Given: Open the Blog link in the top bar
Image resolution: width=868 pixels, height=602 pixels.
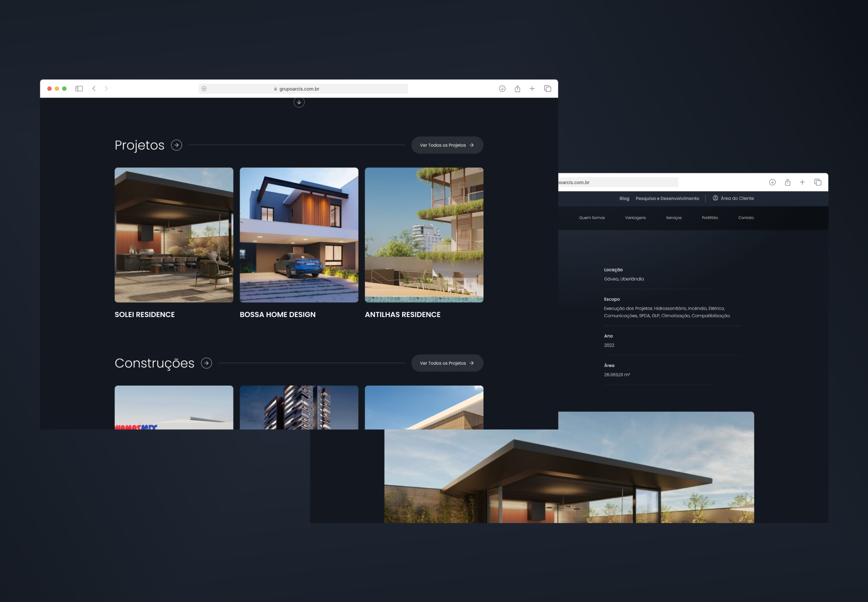Looking at the screenshot, I should click(624, 198).
